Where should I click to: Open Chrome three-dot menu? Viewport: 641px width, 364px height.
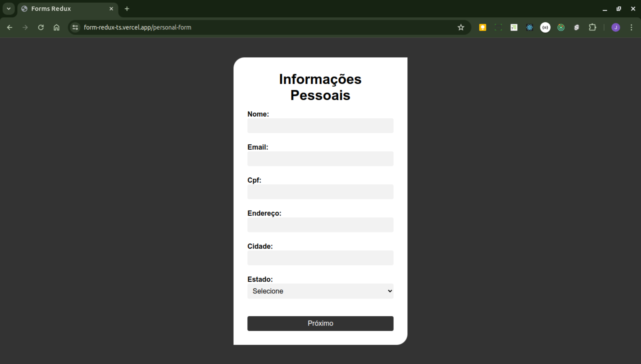pos(631,27)
